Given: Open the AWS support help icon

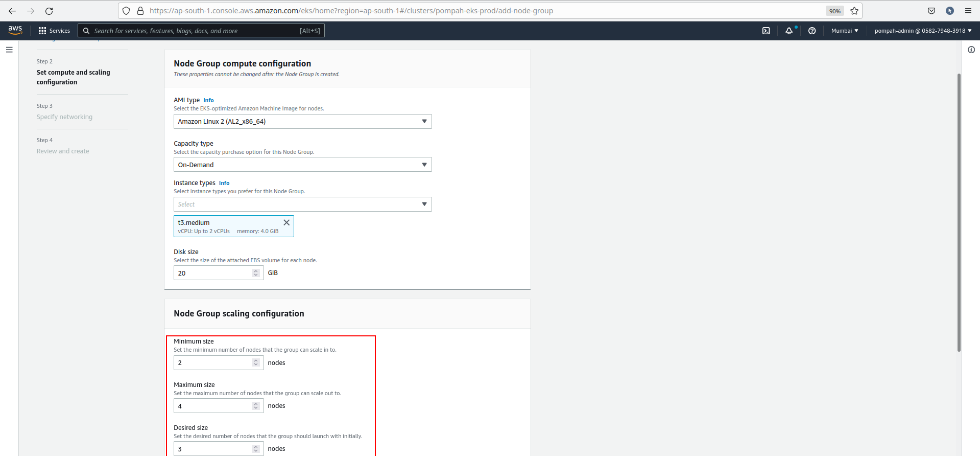Looking at the screenshot, I should tap(812, 31).
